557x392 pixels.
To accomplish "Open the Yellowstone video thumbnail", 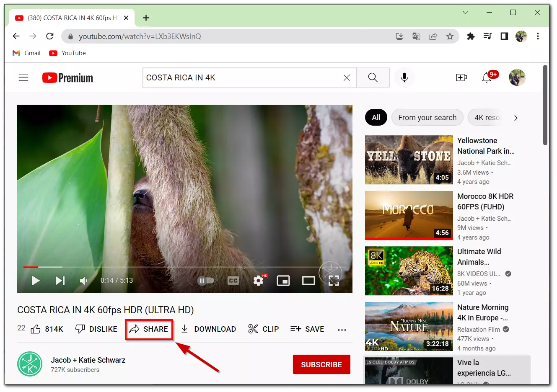I will [409, 160].
